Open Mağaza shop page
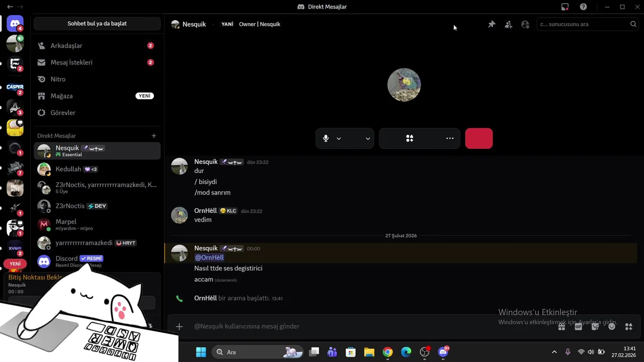The height and width of the screenshot is (362, 644). point(97,96)
